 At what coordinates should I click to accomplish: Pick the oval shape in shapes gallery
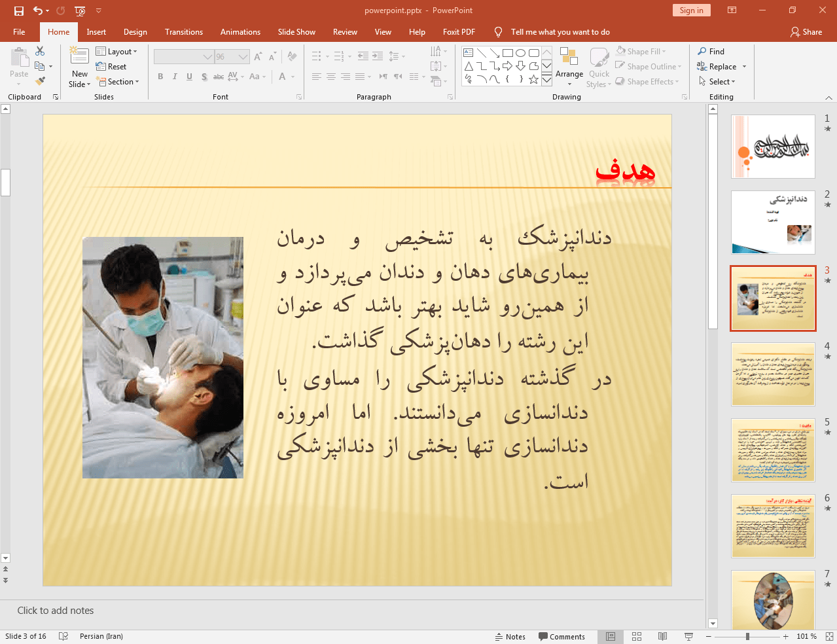point(521,53)
